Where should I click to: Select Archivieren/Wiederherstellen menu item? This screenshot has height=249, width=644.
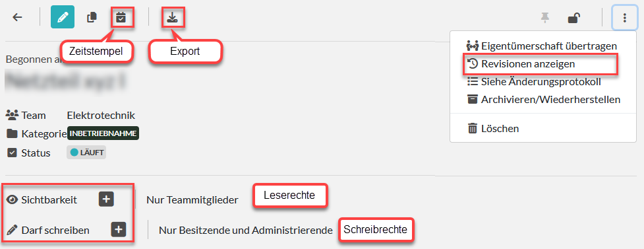[x=543, y=100]
